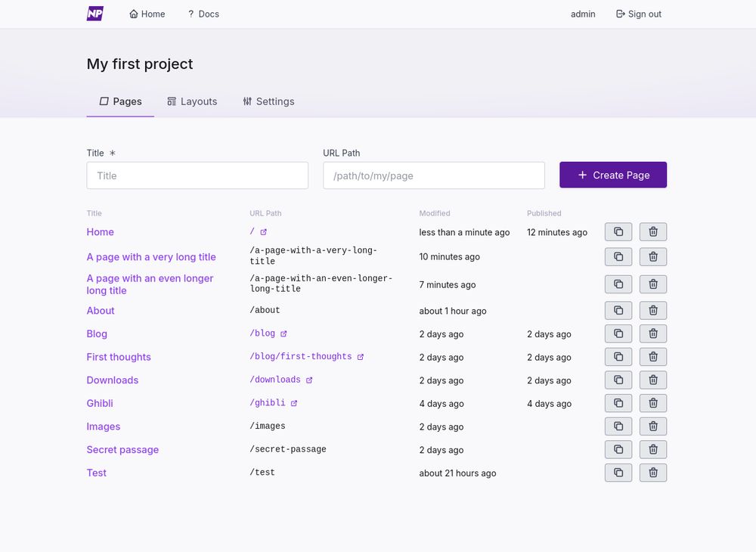Click the '/secret-passage' path text
This screenshot has height=552, width=756.
pos(288,449)
